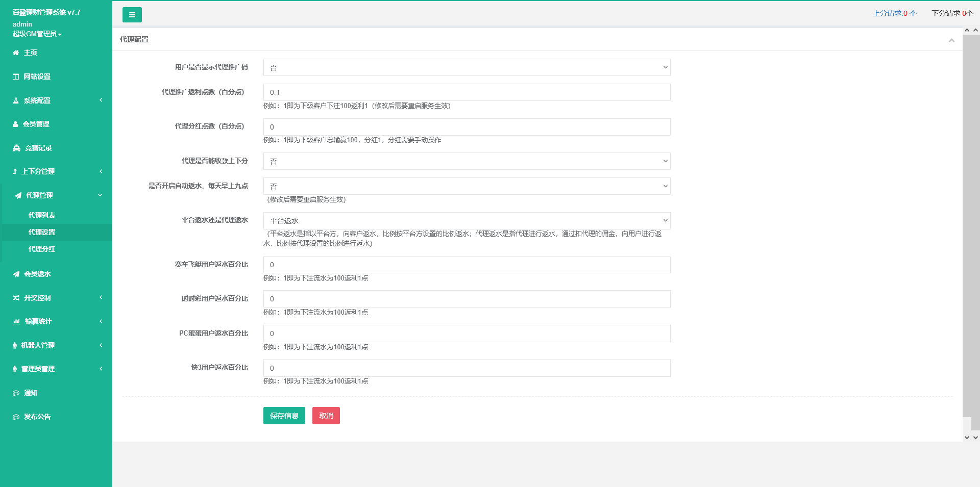This screenshot has width=980, height=487.
Task: Open 用户是否显示代理推广码 dropdown
Action: [467, 67]
